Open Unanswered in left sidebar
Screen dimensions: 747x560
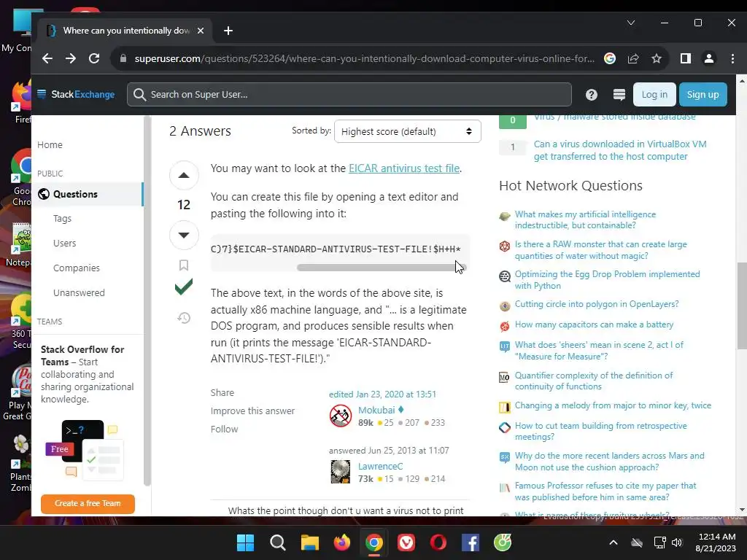click(x=79, y=293)
